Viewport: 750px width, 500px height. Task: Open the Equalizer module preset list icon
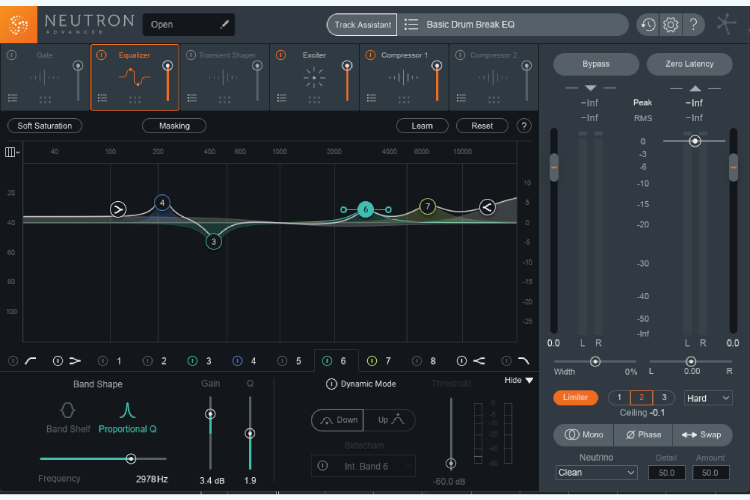pyautogui.click(x=102, y=98)
